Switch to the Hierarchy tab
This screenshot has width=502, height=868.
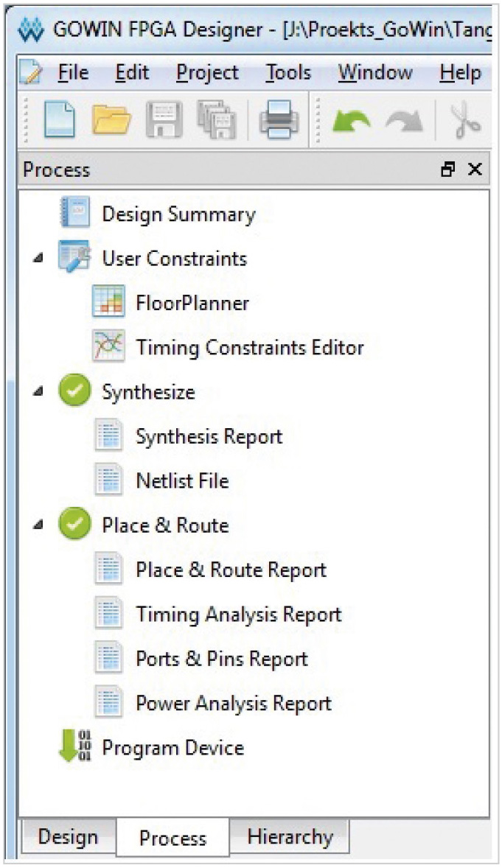[x=290, y=837]
